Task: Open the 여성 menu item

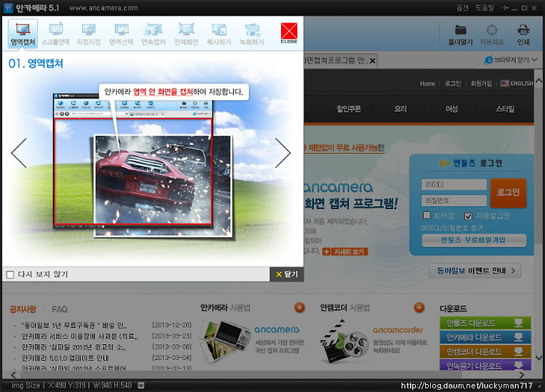Action: click(x=452, y=109)
